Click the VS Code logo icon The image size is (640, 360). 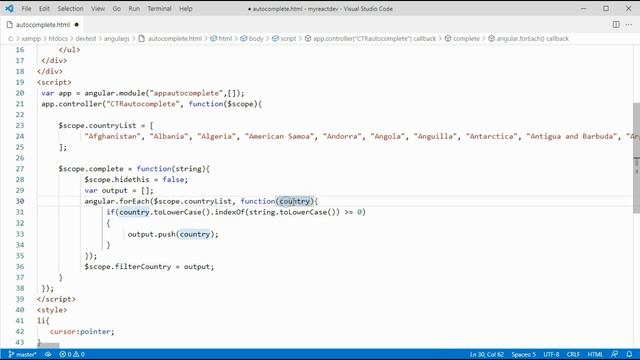point(9,9)
